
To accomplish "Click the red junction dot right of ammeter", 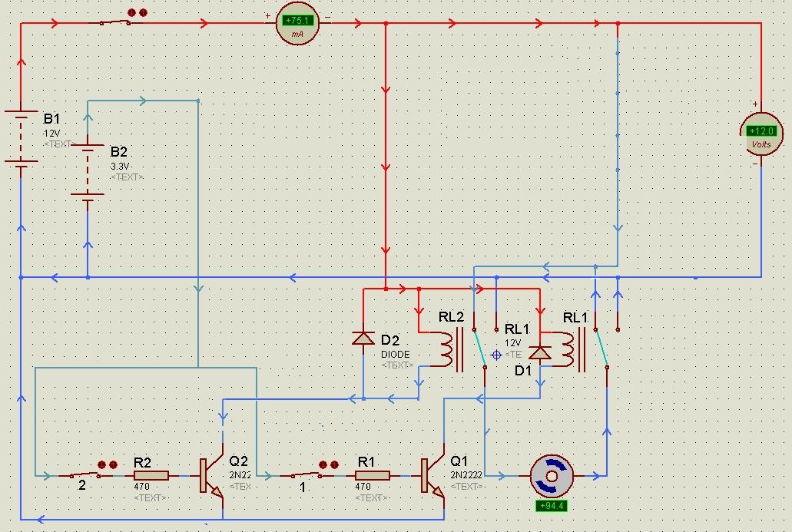I will pos(386,23).
